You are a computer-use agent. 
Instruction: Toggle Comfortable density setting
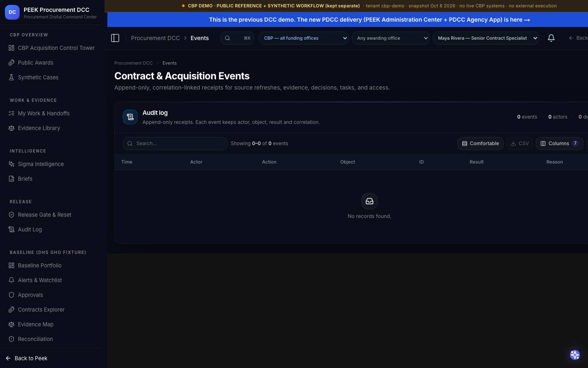click(x=480, y=144)
